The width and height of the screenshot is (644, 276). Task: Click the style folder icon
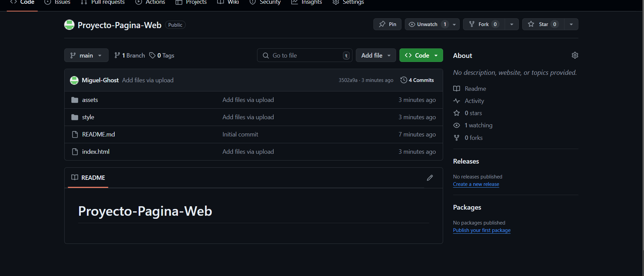point(75,117)
